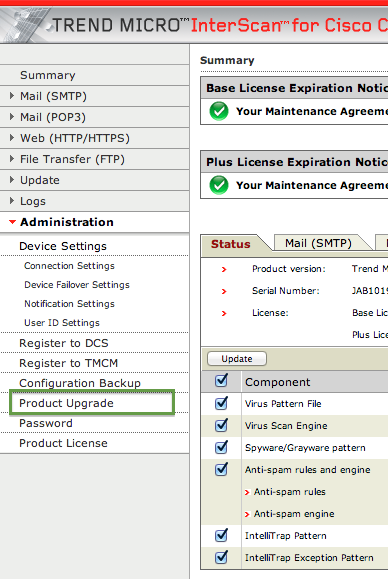This screenshot has width=388, height=579.
Task: Click the Serial Number label
Action: [x=286, y=291]
